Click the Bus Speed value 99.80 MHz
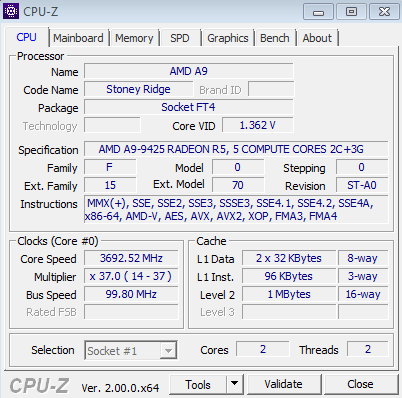This screenshot has height=398, width=402. pos(131,294)
